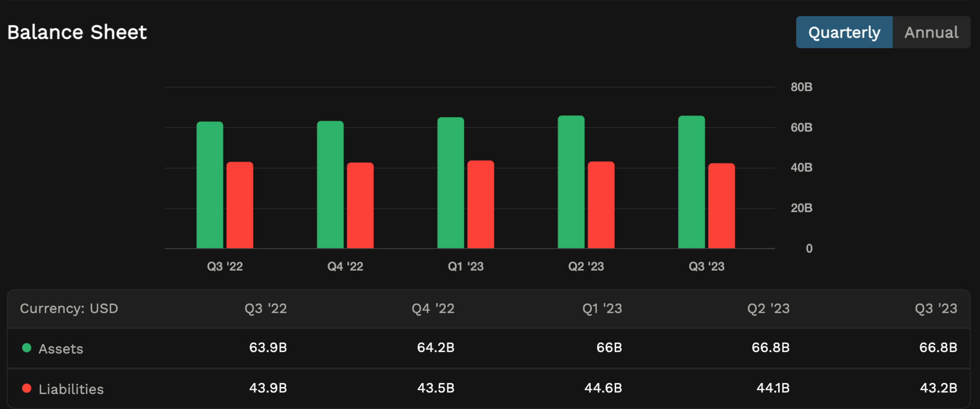Click the Q3 '22 green assets bar
Image resolution: width=980 pixels, height=409 pixels.
tap(210, 185)
